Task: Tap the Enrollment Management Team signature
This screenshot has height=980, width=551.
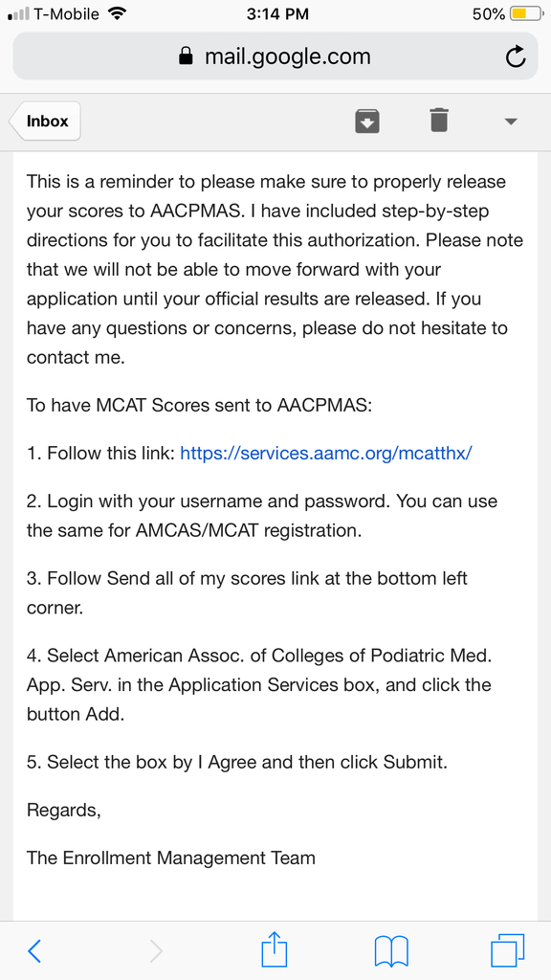Action: click(x=171, y=857)
